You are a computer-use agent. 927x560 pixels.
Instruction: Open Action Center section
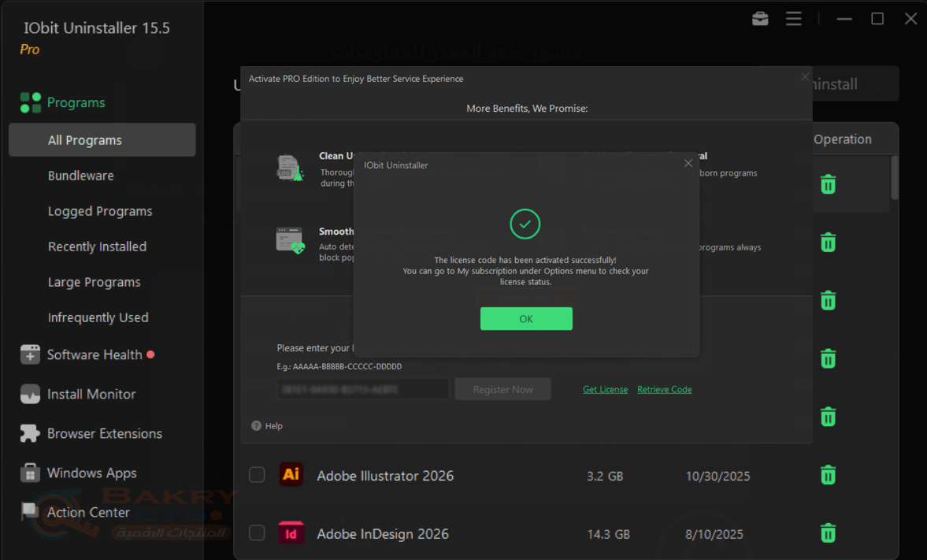click(88, 512)
